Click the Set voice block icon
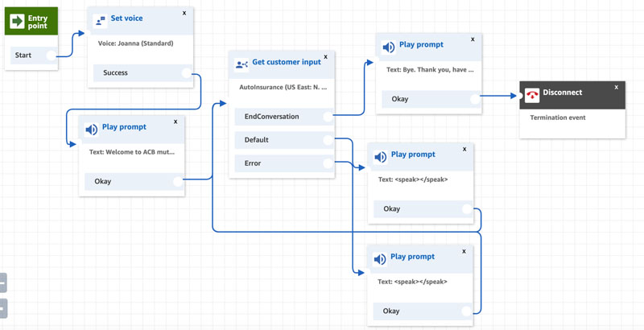The width and height of the screenshot is (644, 330). point(100,20)
